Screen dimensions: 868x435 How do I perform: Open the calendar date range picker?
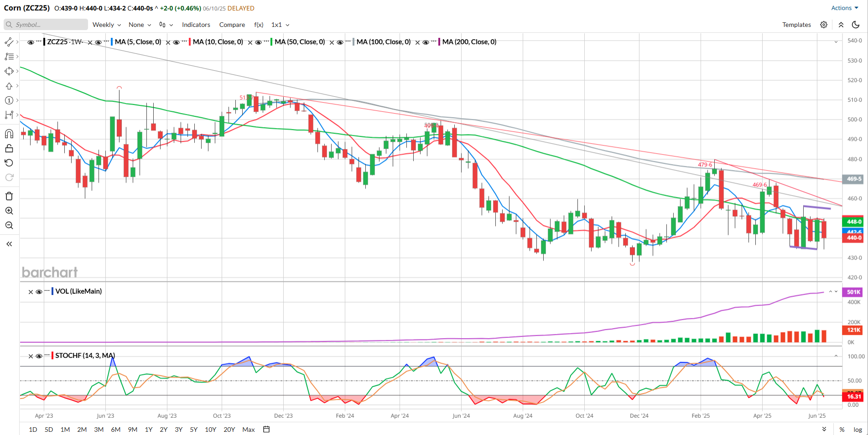point(267,429)
